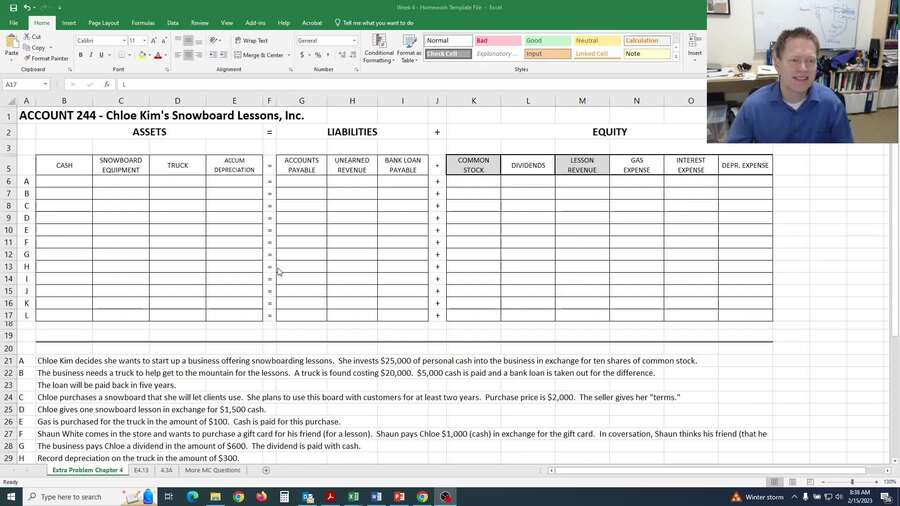Toggle Bold formatting
Screen dimensions: 900x506
click(81, 55)
